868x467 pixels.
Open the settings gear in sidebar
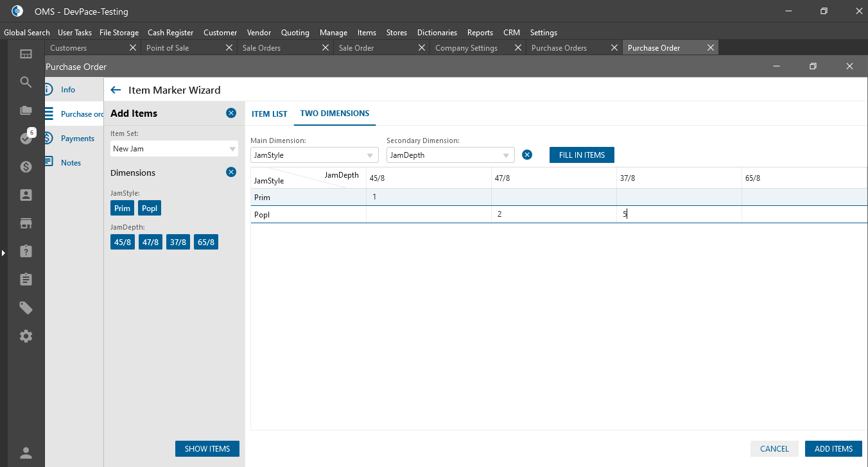26,336
